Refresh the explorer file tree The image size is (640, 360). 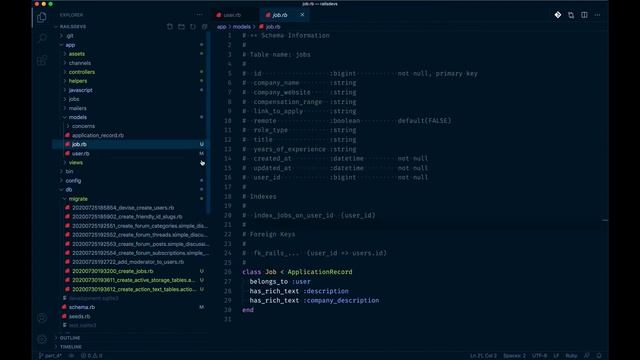tap(193, 27)
